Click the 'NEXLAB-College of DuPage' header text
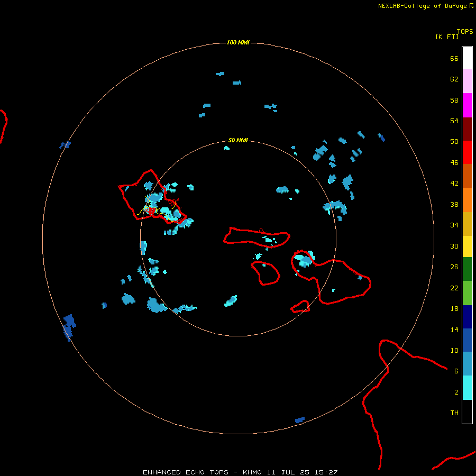This screenshot has height=476, width=476. point(422,6)
